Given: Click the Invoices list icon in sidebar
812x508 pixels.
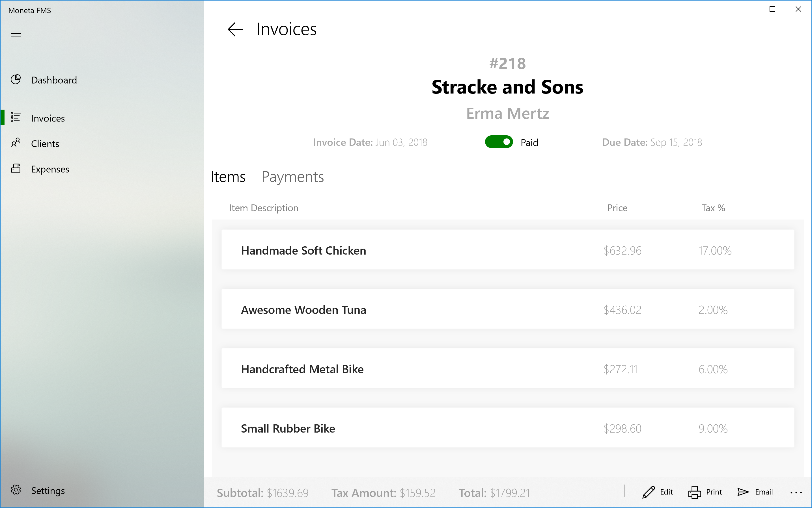Looking at the screenshot, I should [x=16, y=118].
